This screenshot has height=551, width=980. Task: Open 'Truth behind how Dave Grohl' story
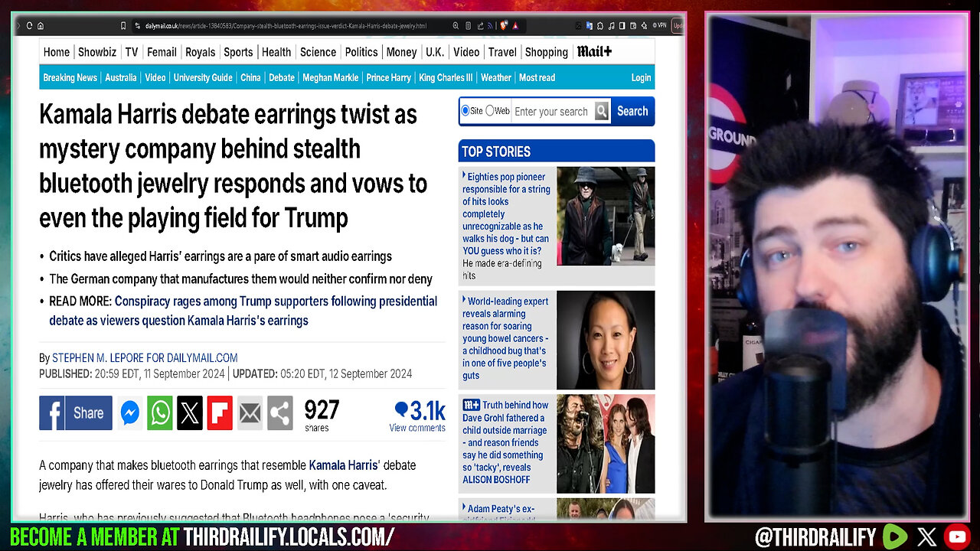click(x=505, y=442)
